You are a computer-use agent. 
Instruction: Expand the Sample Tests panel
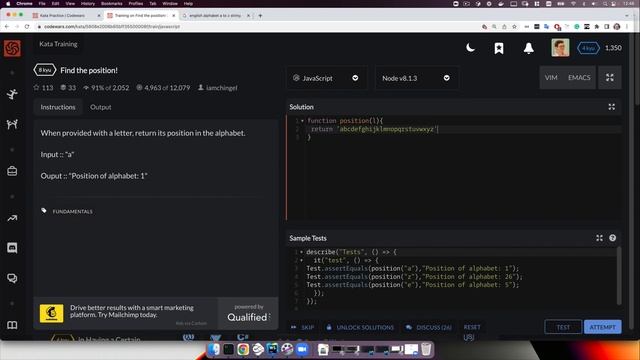click(x=599, y=238)
